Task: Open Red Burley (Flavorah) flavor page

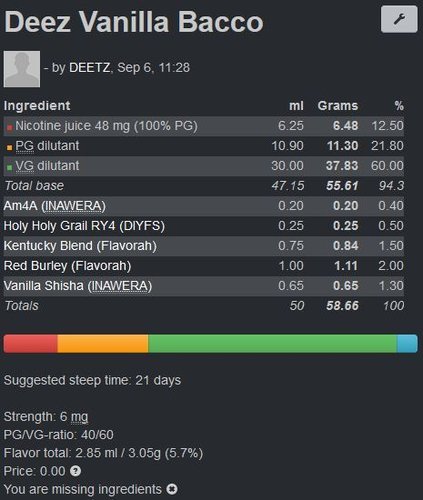Action: point(67,266)
